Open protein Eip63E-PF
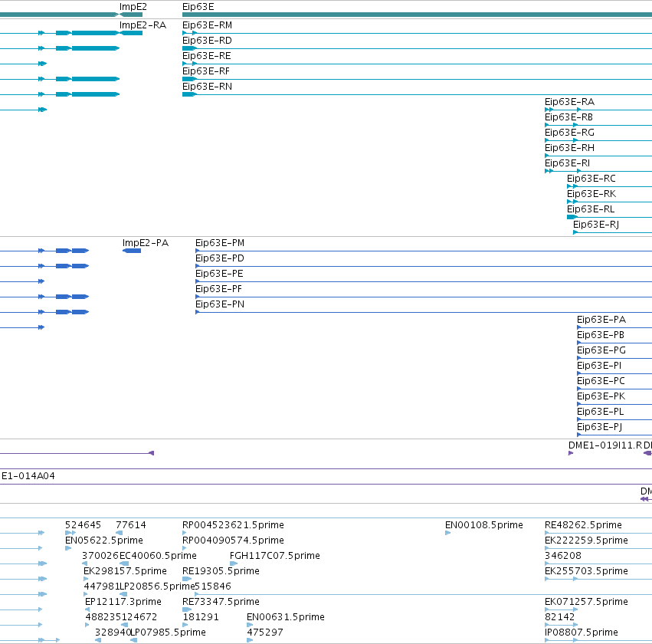Viewport: 652px width, 644px height. (218, 290)
